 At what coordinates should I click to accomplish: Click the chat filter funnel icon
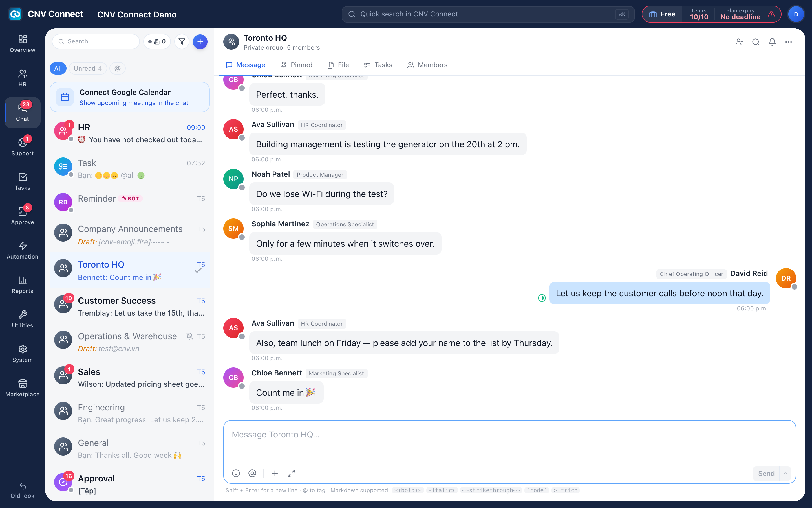[x=182, y=42]
